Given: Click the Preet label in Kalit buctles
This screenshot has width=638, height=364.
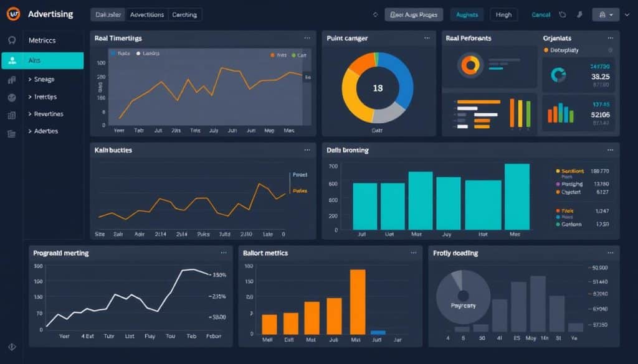Looking at the screenshot, I should click(300, 174).
